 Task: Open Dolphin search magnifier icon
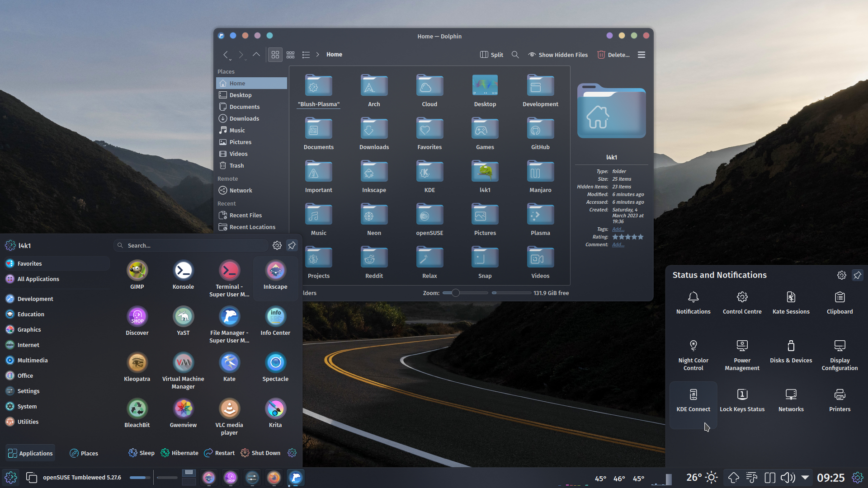(x=515, y=55)
